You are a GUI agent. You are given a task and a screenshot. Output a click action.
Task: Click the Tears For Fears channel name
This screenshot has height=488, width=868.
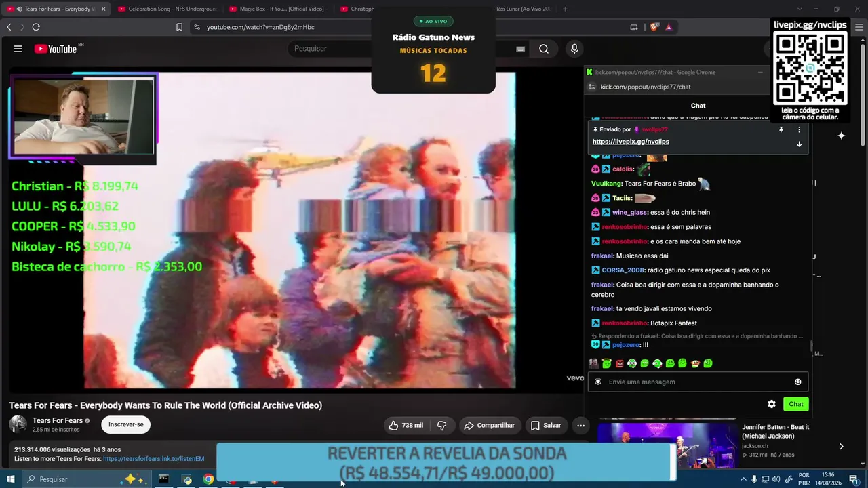(x=57, y=421)
